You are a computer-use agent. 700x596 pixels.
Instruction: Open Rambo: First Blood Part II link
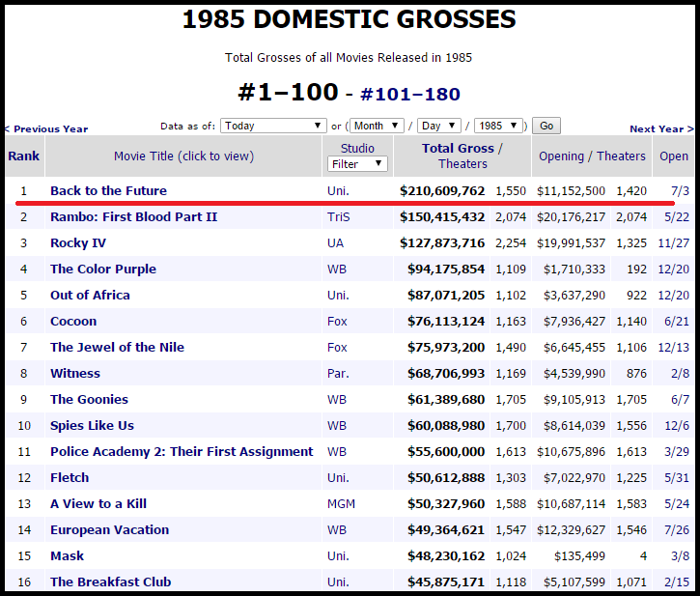click(133, 217)
